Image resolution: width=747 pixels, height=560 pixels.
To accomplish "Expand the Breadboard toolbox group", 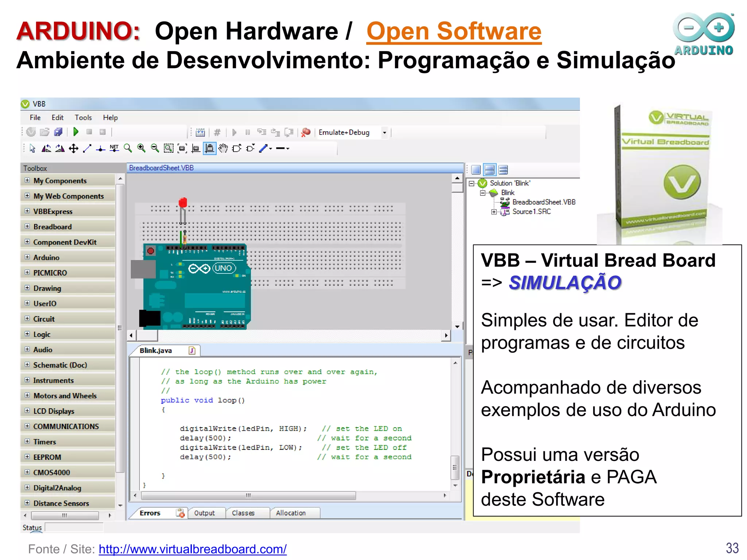I will pyautogui.click(x=27, y=226).
